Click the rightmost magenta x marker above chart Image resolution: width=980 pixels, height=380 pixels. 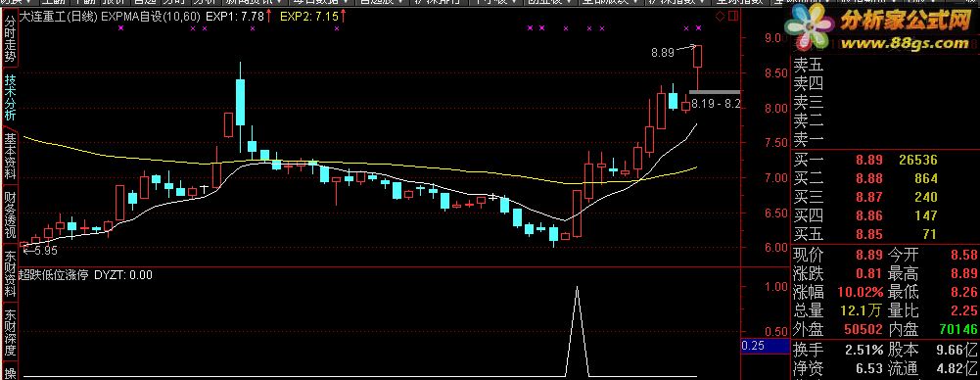699,27
